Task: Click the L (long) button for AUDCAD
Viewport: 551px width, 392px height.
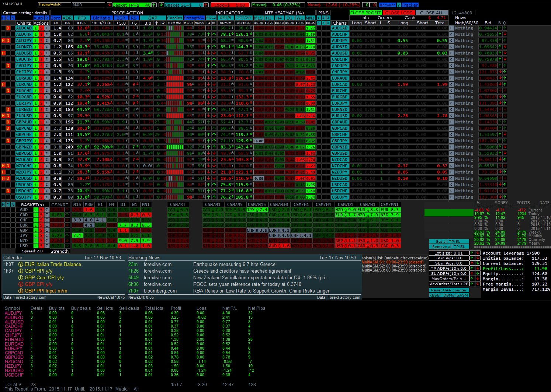Action: (35, 28)
